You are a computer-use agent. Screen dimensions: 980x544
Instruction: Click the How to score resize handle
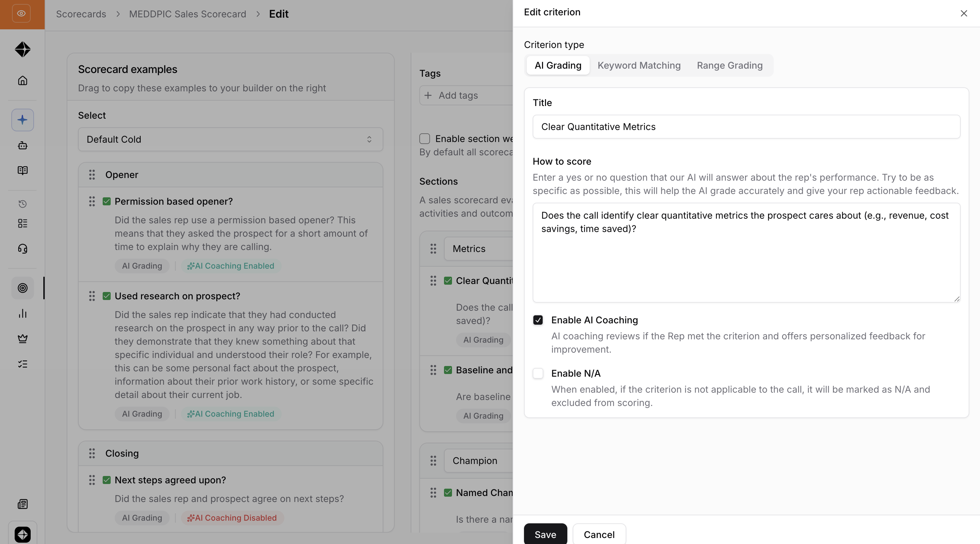click(x=957, y=299)
